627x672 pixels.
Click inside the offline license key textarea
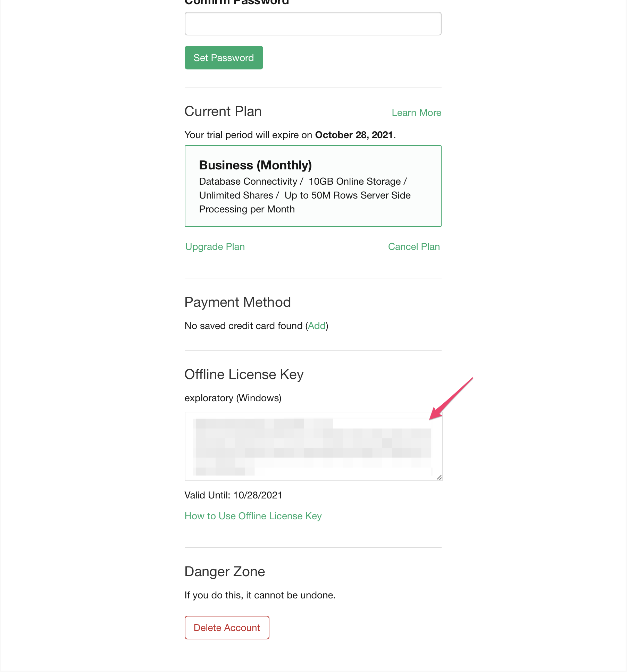313,446
